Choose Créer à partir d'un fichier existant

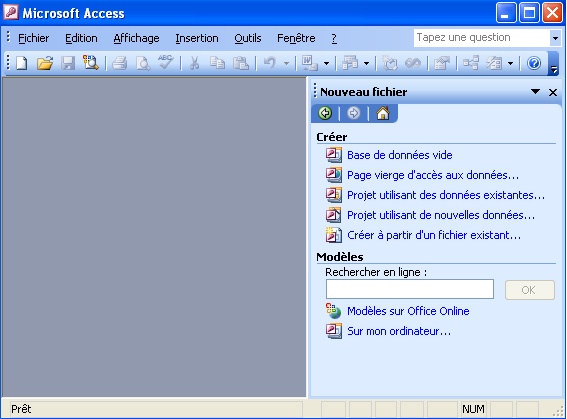(434, 235)
